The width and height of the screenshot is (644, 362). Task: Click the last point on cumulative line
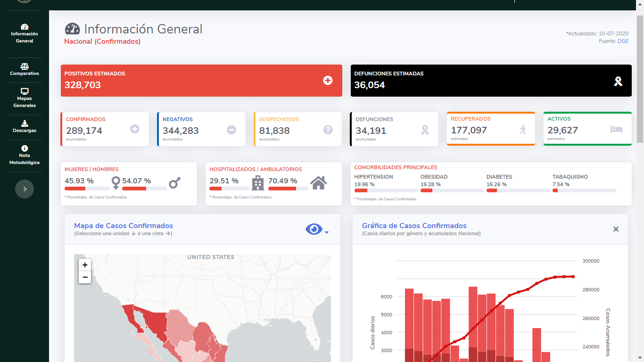pyautogui.click(x=573, y=277)
